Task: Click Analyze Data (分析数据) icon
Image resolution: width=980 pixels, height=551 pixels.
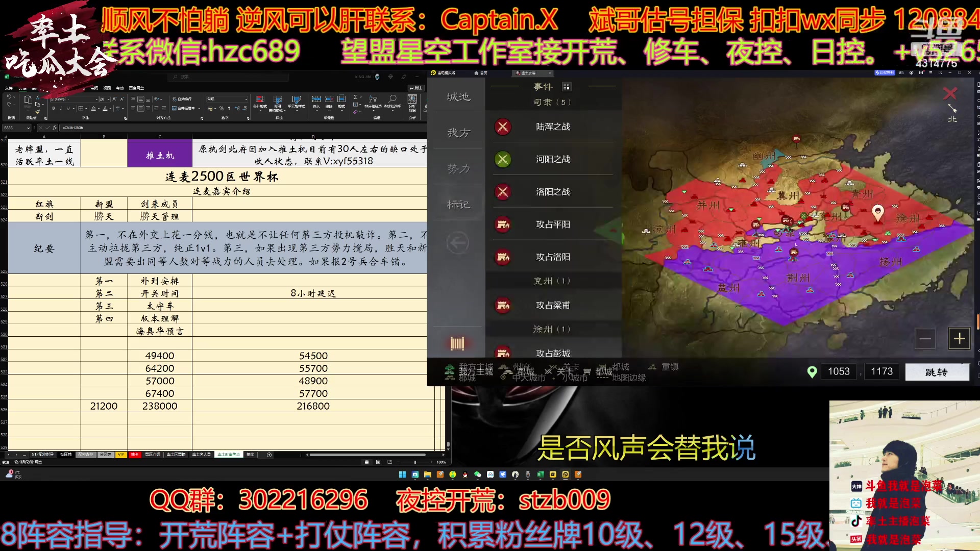Action: [x=412, y=104]
